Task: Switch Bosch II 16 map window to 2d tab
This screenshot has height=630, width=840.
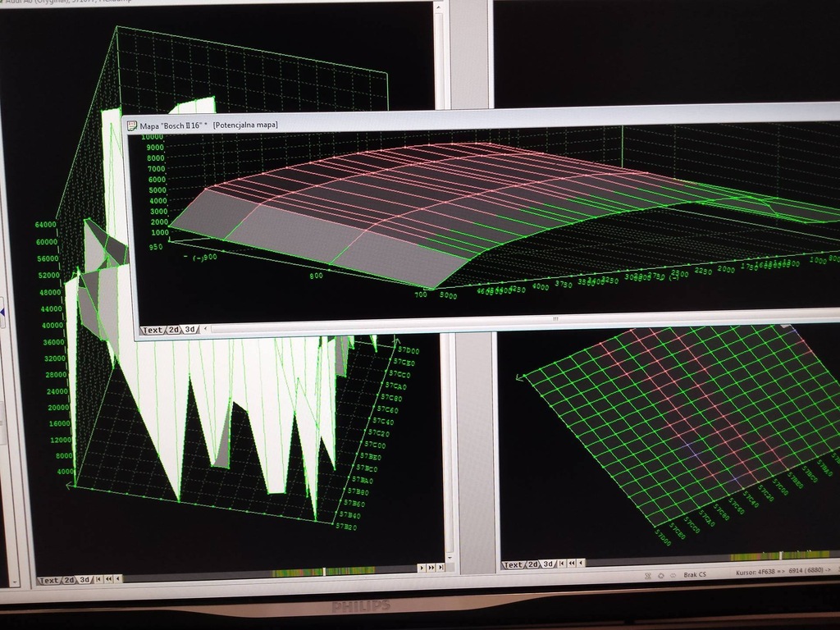Action: click(174, 330)
